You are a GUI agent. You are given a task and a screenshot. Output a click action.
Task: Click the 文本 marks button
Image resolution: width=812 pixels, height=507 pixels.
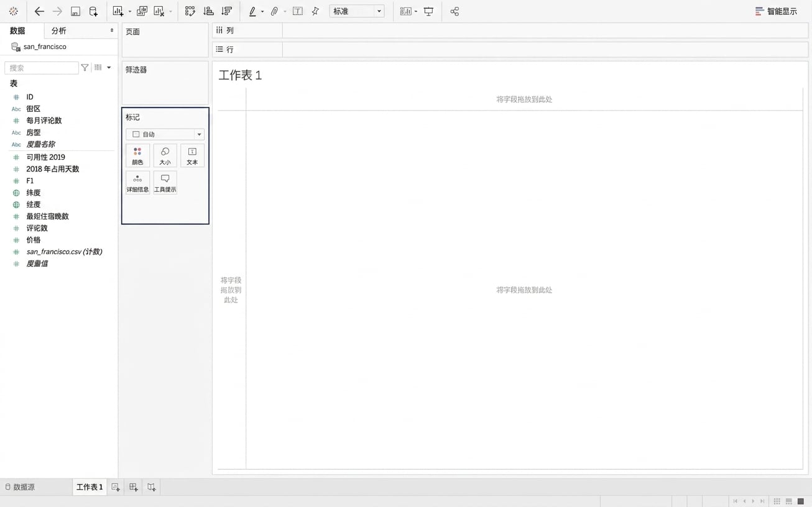192,155
